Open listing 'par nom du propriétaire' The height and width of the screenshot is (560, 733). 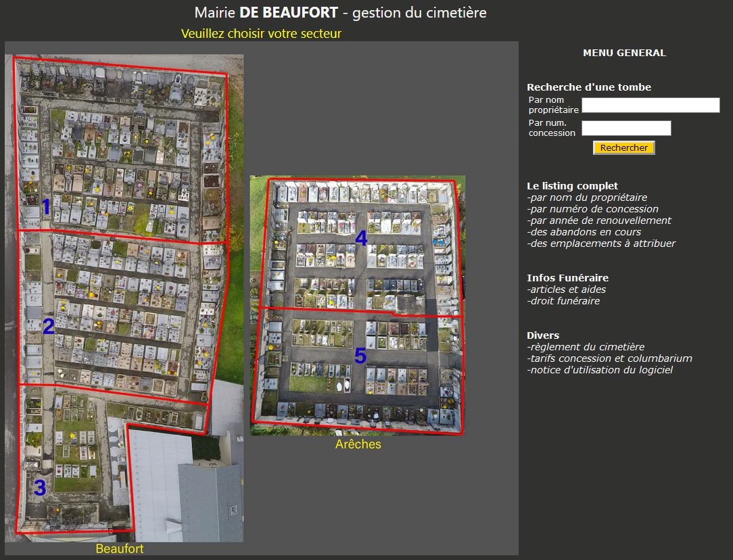(588, 197)
